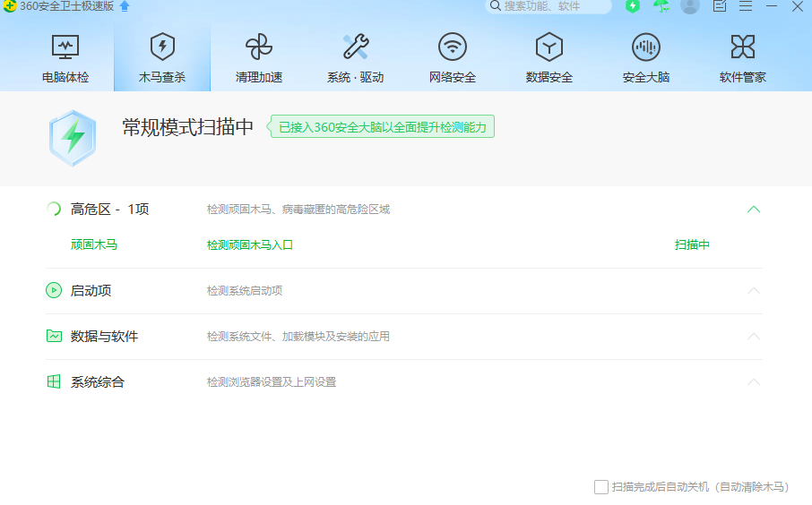Open the hamburger main menu
This screenshot has width=812, height=505.
tap(745, 6)
